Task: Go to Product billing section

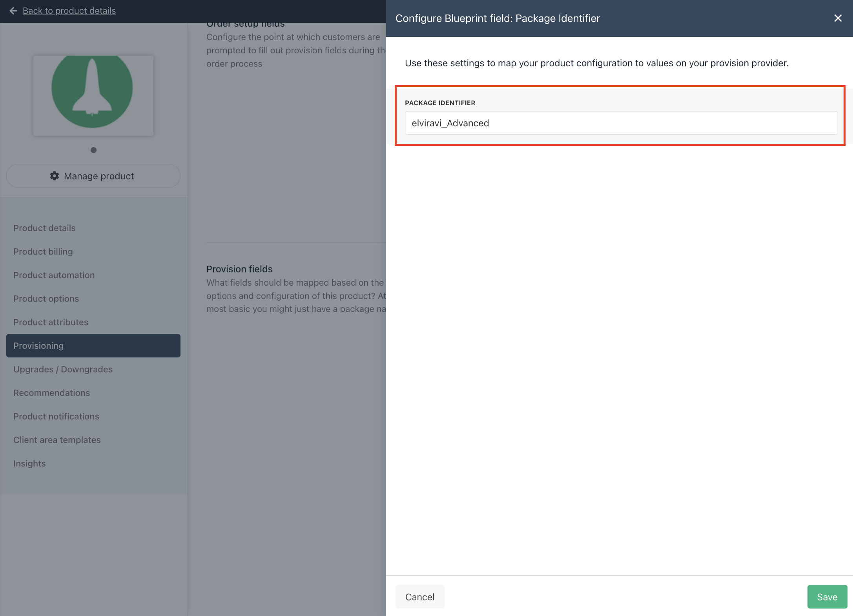Action: (43, 252)
